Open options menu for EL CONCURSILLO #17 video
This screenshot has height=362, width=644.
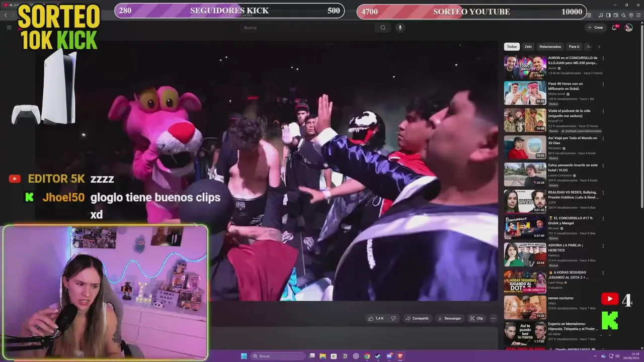(x=603, y=219)
